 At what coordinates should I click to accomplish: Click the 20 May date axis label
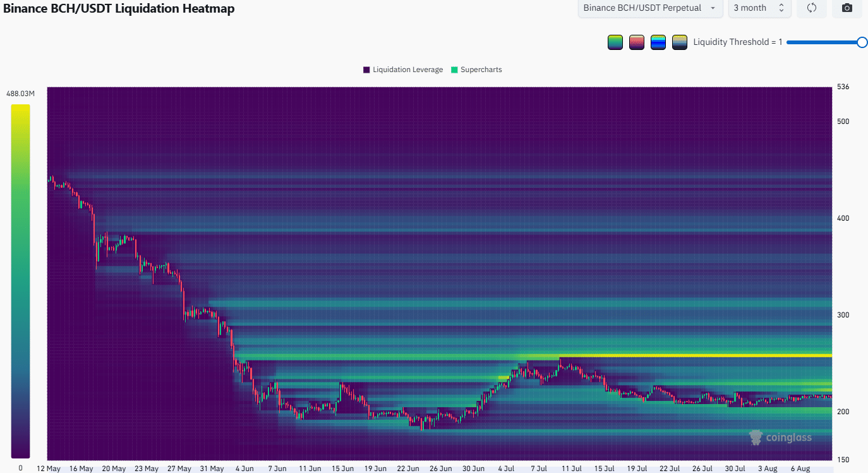pos(114,469)
